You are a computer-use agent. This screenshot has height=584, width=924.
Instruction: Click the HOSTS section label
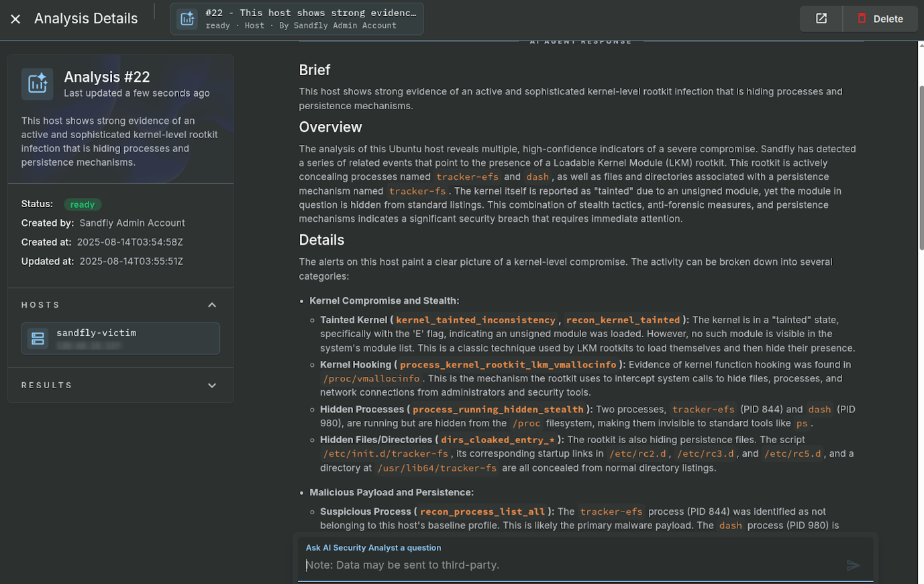click(x=41, y=305)
